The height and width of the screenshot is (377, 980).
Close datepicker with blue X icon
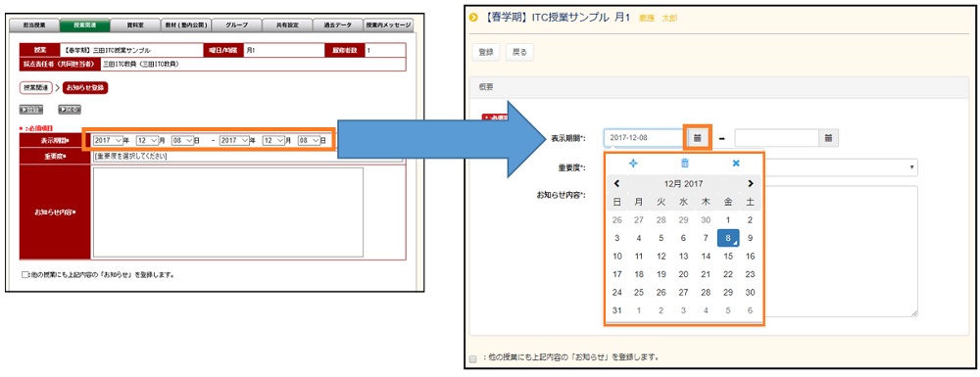(x=736, y=163)
